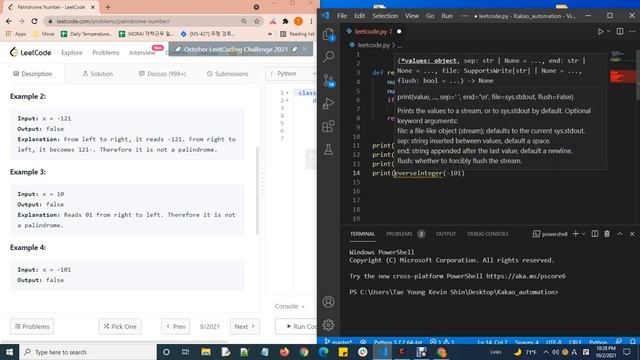Open the Discuss (999+) tab
Screen dimensions: 640x360
[x=162, y=74]
